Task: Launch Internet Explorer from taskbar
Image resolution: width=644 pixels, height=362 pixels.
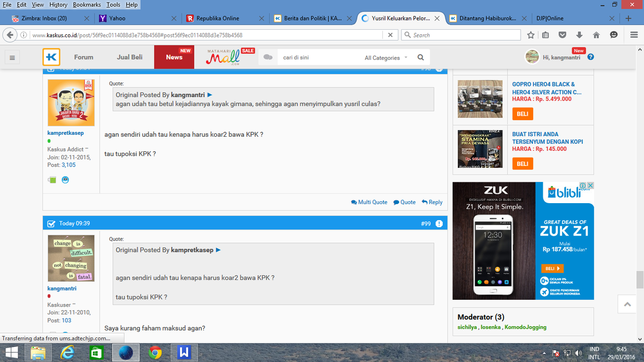Action: point(67,352)
